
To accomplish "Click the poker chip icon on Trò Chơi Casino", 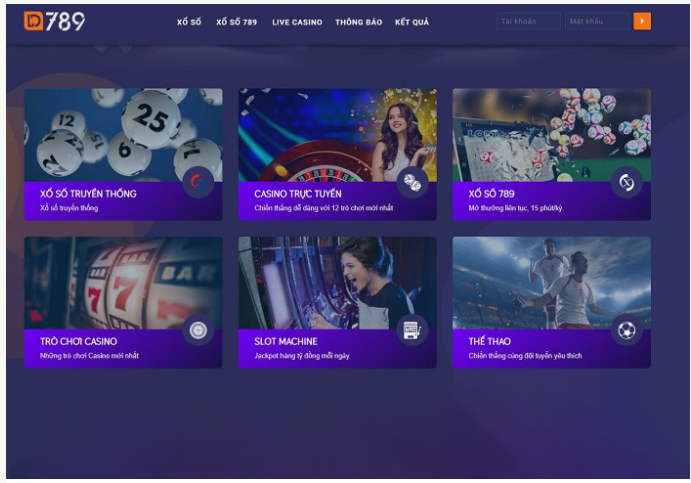I will click(x=198, y=330).
